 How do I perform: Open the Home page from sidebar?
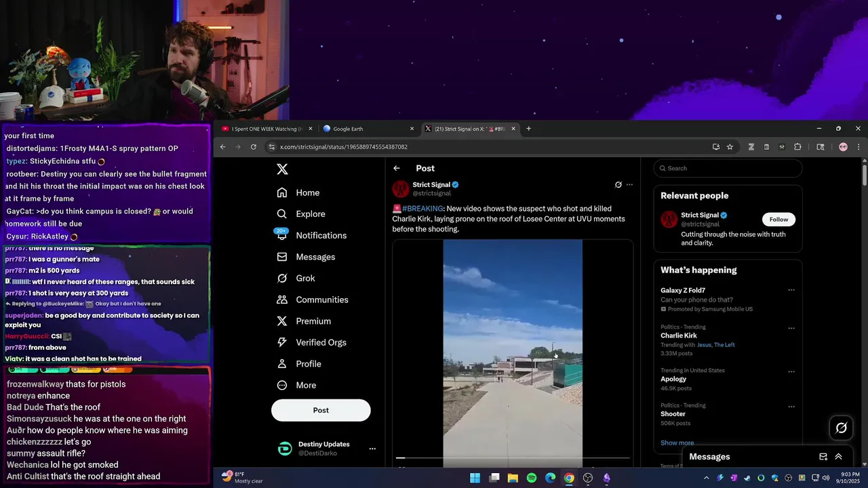point(298,192)
